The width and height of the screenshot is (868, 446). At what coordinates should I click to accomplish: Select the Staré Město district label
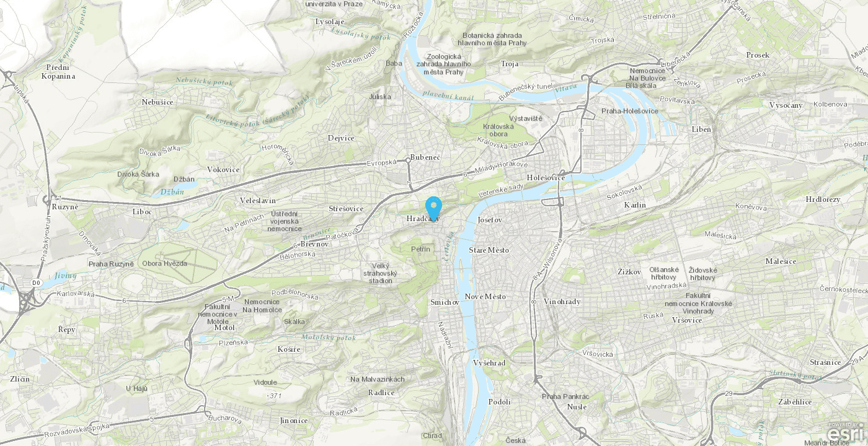tap(489, 250)
